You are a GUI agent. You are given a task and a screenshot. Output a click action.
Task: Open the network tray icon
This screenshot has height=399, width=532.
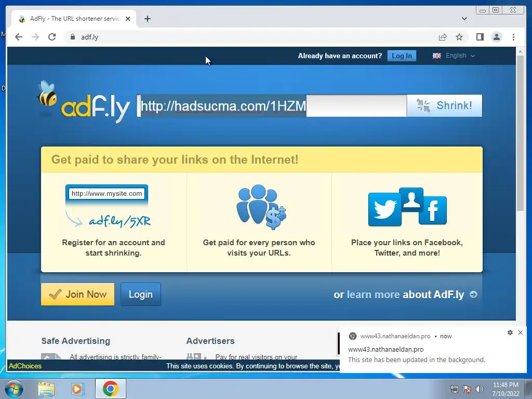pyautogui.click(x=454, y=389)
